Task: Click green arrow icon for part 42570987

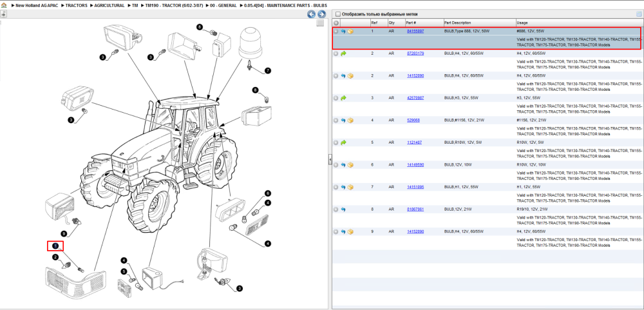Action: pos(343,98)
